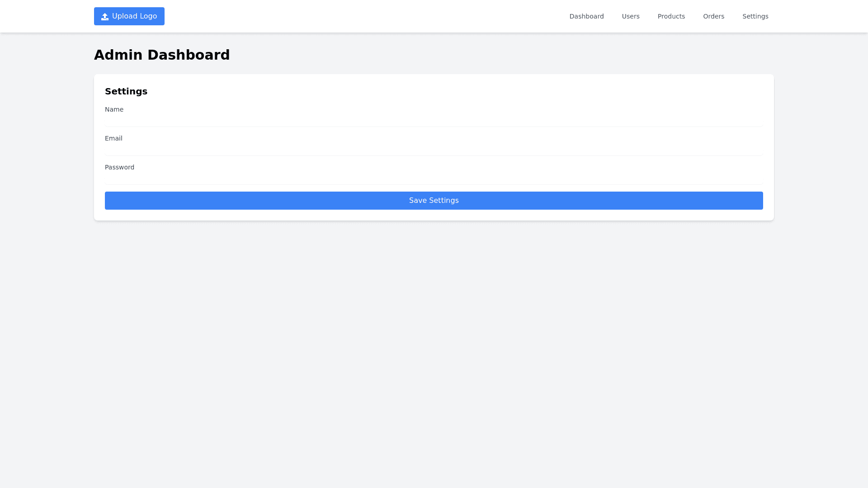The width and height of the screenshot is (868, 488).
Task: Navigate to Orders in top navigation
Action: [x=713, y=16]
